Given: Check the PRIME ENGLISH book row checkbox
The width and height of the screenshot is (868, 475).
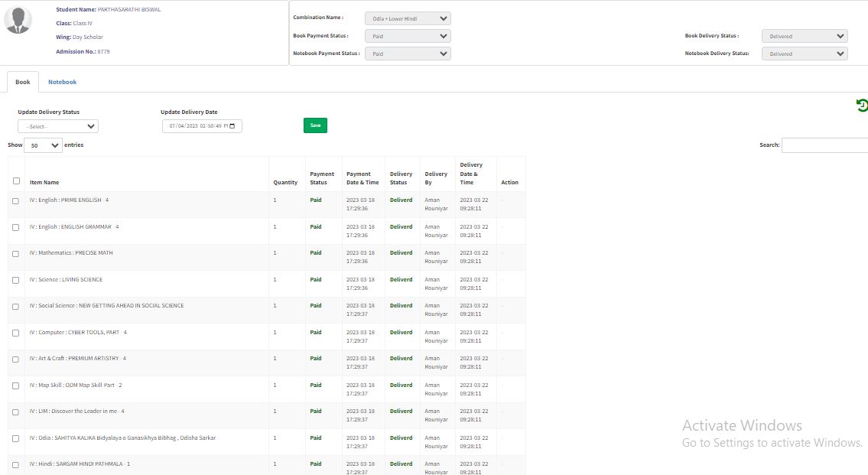Looking at the screenshot, I should tap(16, 201).
